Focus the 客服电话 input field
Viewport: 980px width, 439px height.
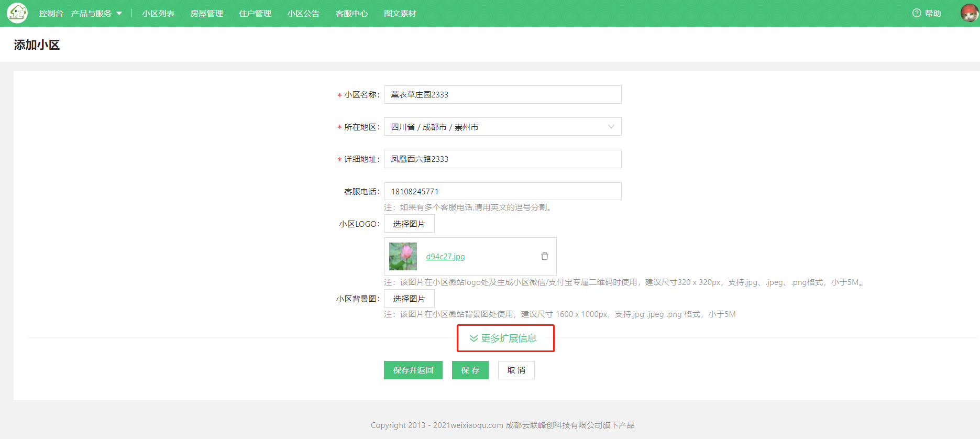(x=502, y=191)
